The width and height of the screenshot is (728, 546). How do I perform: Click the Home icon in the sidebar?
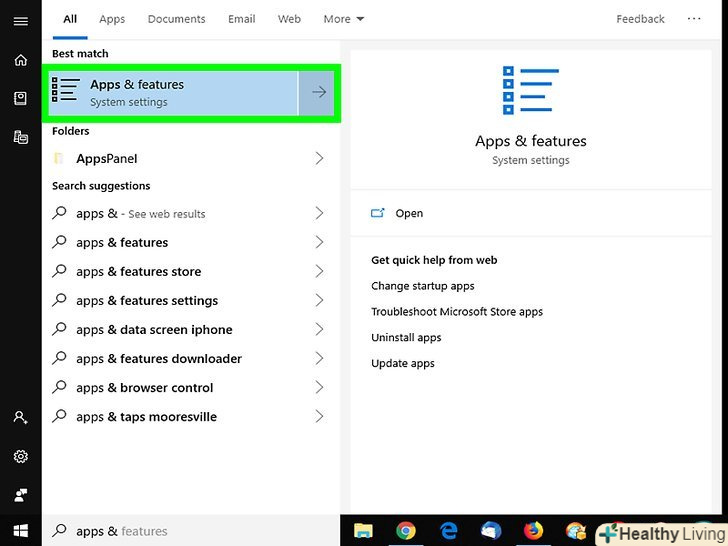(20, 60)
